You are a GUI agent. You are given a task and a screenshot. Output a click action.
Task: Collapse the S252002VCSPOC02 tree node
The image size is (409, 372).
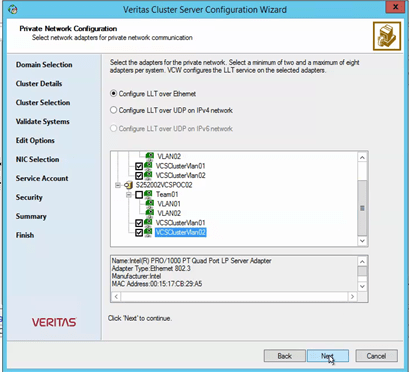118,185
